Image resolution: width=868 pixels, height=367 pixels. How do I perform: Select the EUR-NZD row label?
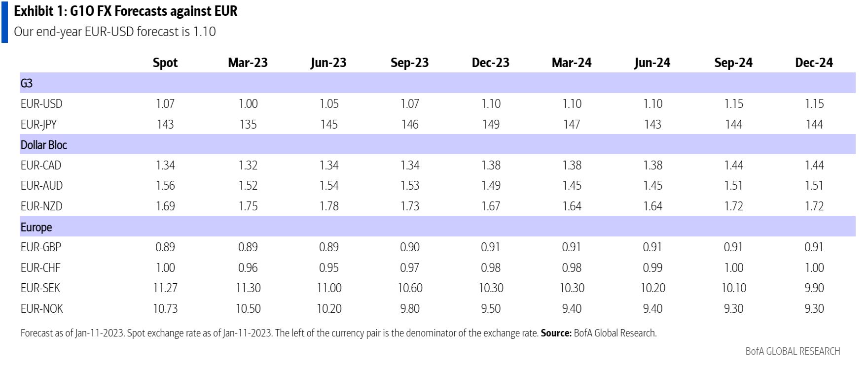pyautogui.click(x=41, y=206)
